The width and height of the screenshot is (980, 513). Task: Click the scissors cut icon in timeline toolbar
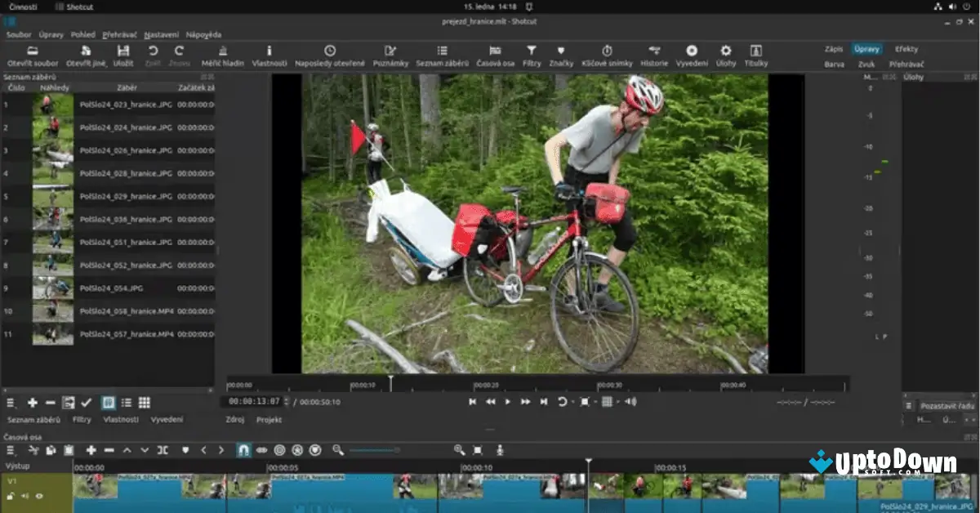point(33,450)
